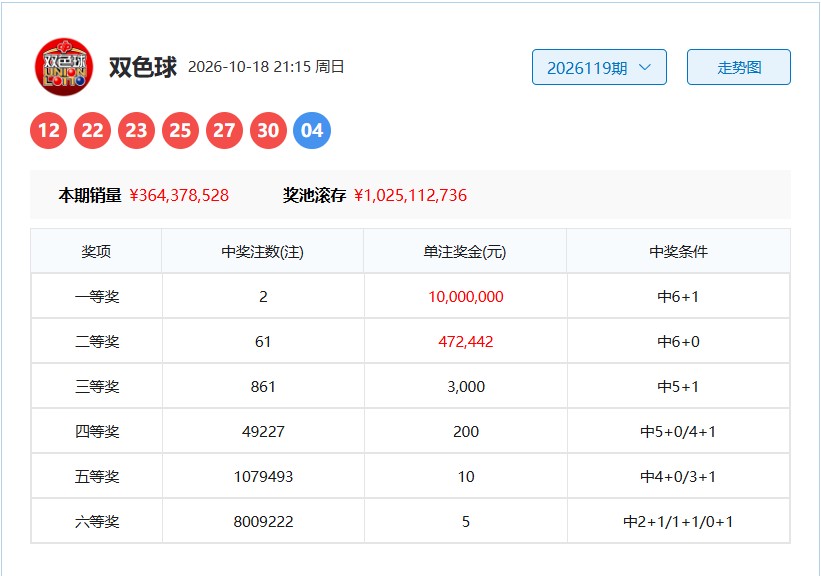
Task: Open the 走势图 trend chart
Action: (739, 67)
